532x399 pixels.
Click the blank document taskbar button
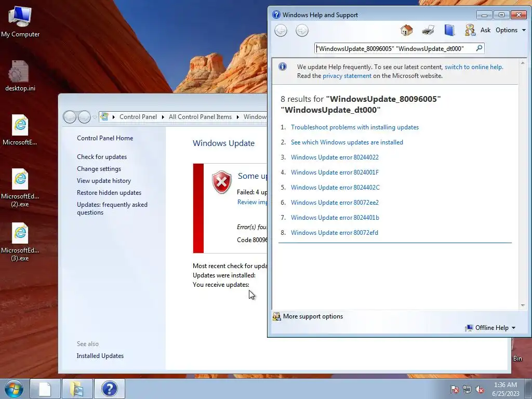(45, 389)
